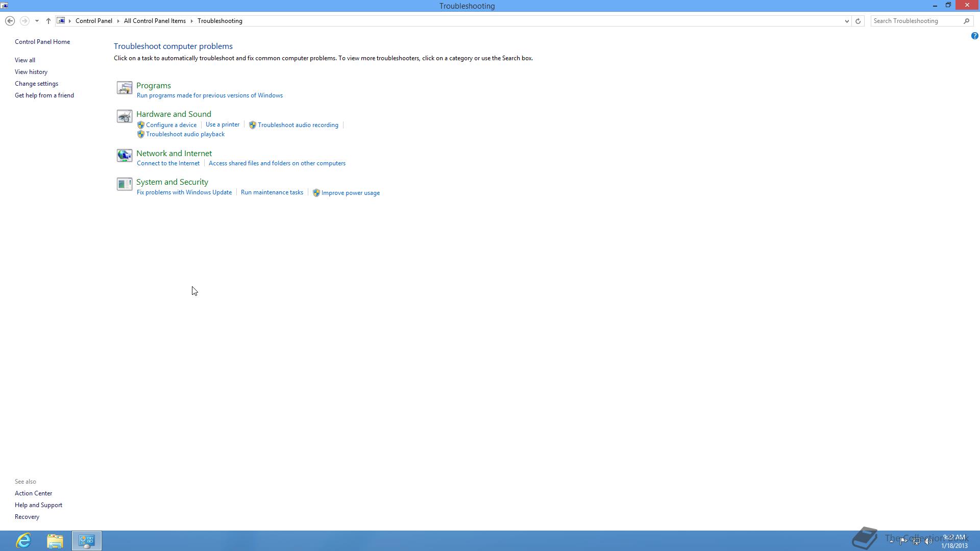The height and width of the screenshot is (551, 980).
Task: Click Improve power usage
Action: pyautogui.click(x=351, y=193)
